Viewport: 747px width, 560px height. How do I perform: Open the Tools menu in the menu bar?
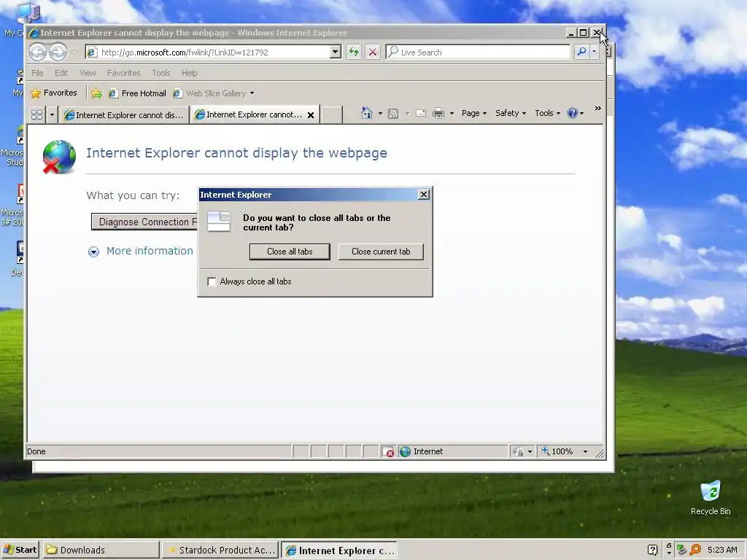click(x=161, y=73)
